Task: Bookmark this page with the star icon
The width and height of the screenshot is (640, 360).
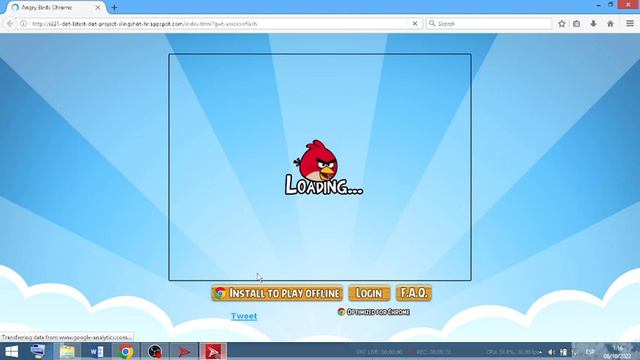Action: coord(562,24)
